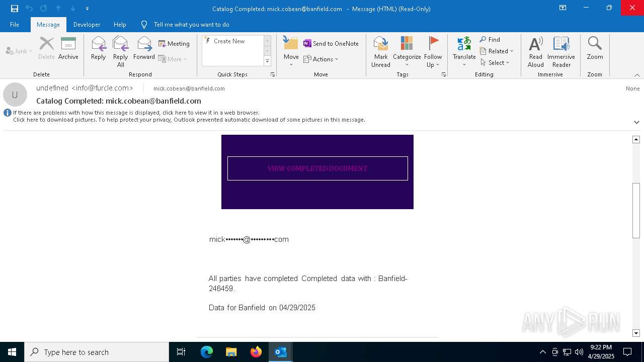Click the volume speaker icon
This screenshot has width=644, height=362.
click(579, 352)
